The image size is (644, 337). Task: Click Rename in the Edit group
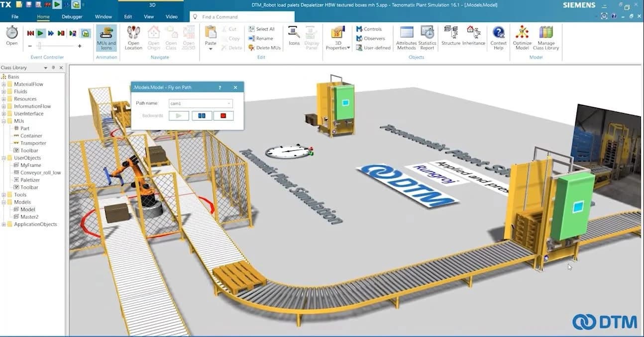[x=260, y=38]
